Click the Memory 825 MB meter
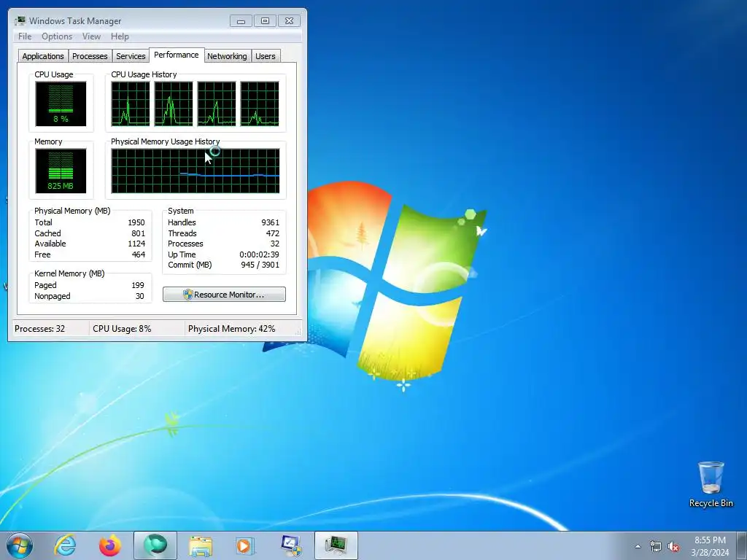The image size is (747, 560). pyautogui.click(x=61, y=171)
